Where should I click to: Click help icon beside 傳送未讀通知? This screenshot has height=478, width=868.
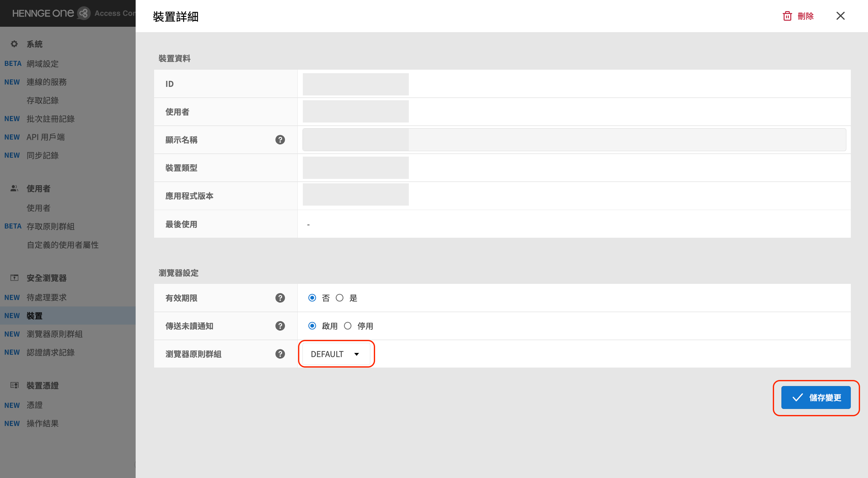[280, 326]
